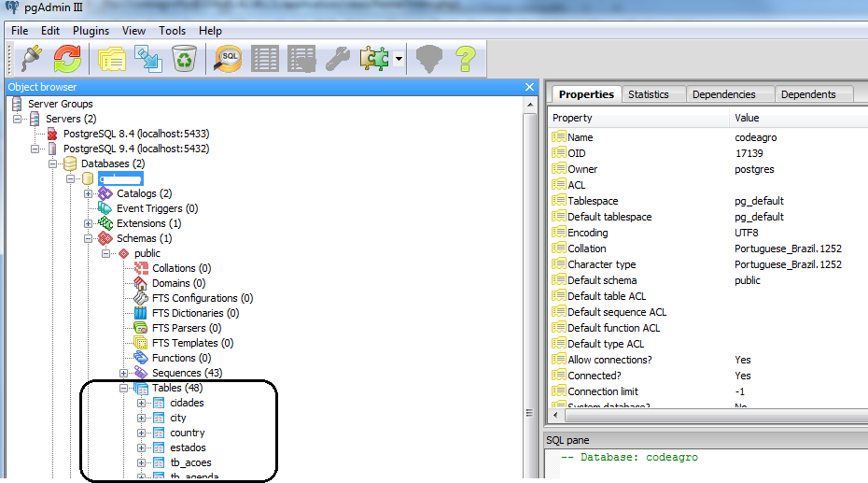The image size is (868, 483).
Task: Click the Guru hints icon
Action: pyautogui.click(x=429, y=59)
